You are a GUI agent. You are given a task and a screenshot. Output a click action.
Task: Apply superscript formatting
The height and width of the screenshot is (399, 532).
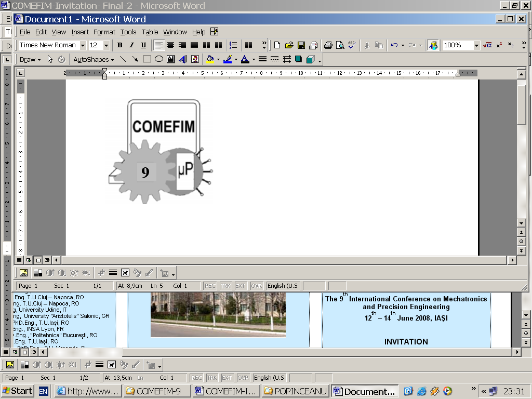499,45
